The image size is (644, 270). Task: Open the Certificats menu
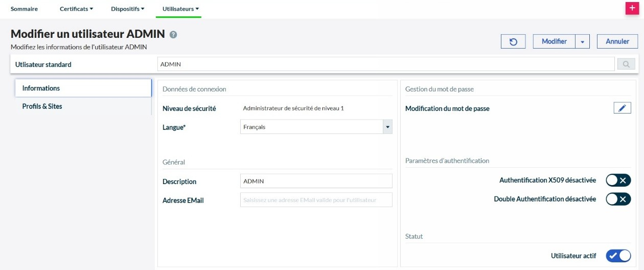(x=76, y=9)
